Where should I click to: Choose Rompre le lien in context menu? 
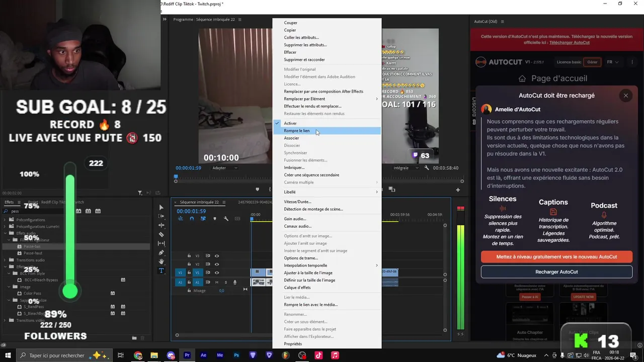click(x=327, y=131)
